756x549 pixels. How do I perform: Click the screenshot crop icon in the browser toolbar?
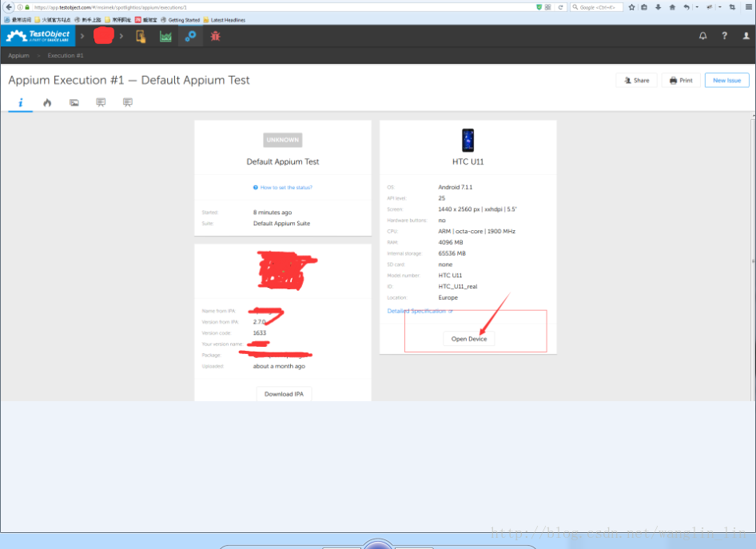tap(732, 7)
